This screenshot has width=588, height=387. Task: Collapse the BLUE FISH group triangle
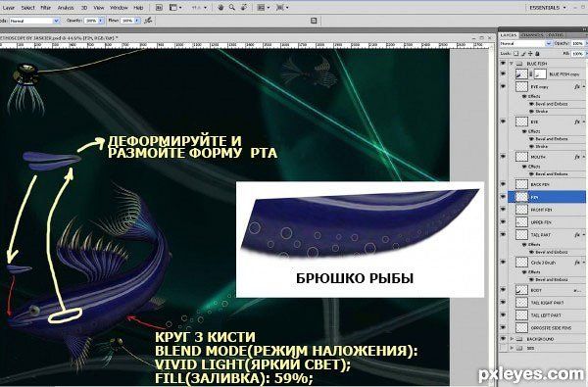(x=512, y=64)
